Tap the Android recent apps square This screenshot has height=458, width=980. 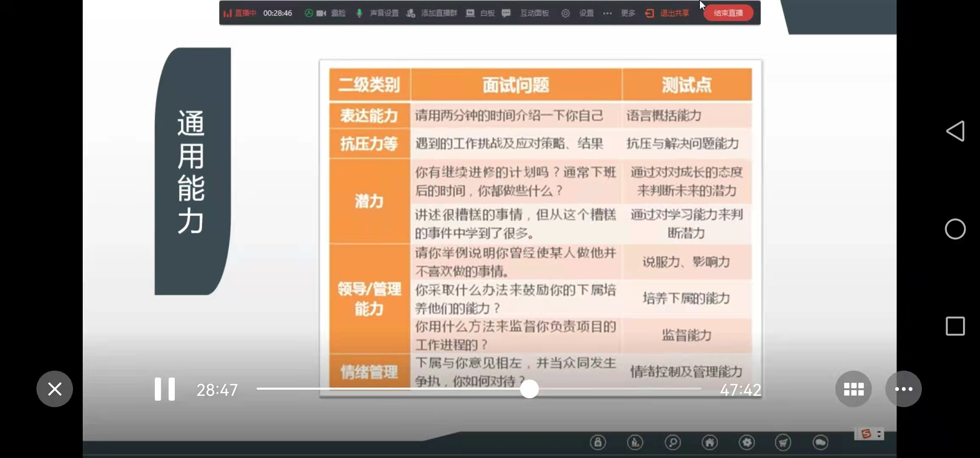(x=955, y=326)
